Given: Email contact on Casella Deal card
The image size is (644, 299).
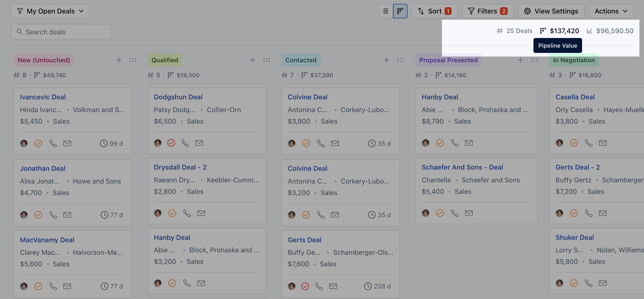Looking at the screenshot, I should coord(603,143).
